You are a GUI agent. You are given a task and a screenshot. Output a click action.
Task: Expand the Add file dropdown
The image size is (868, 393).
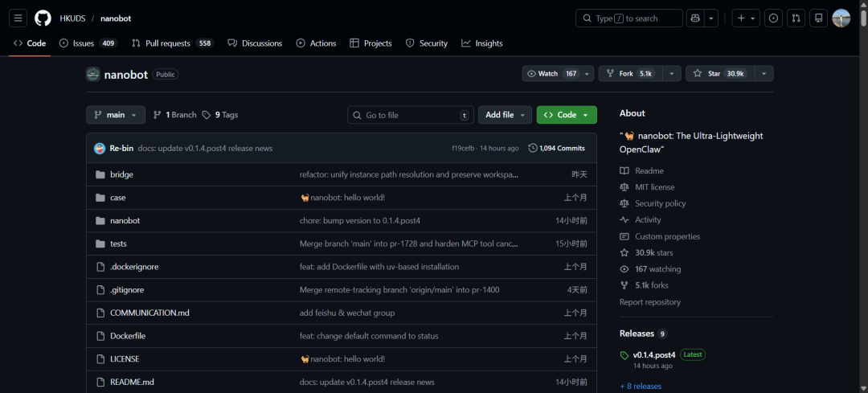click(505, 115)
